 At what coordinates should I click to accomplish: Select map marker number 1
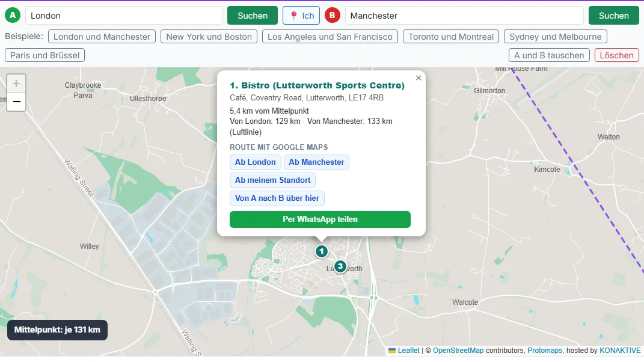tap(322, 251)
